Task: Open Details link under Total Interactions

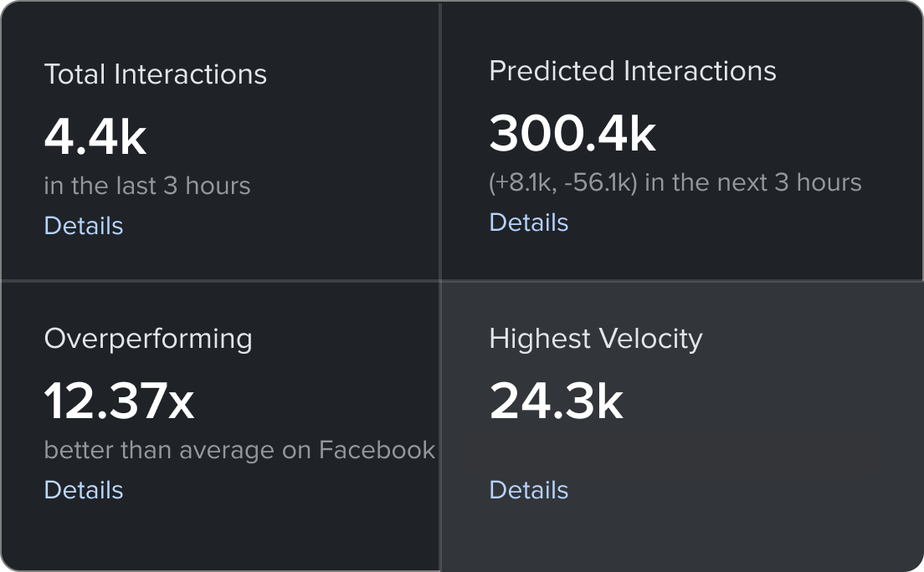Action: click(84, 226)
